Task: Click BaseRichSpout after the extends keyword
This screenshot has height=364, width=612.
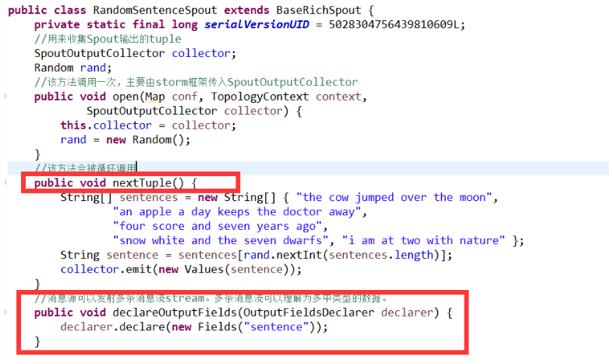Action: pyautogui.click(x=319, y=10)
